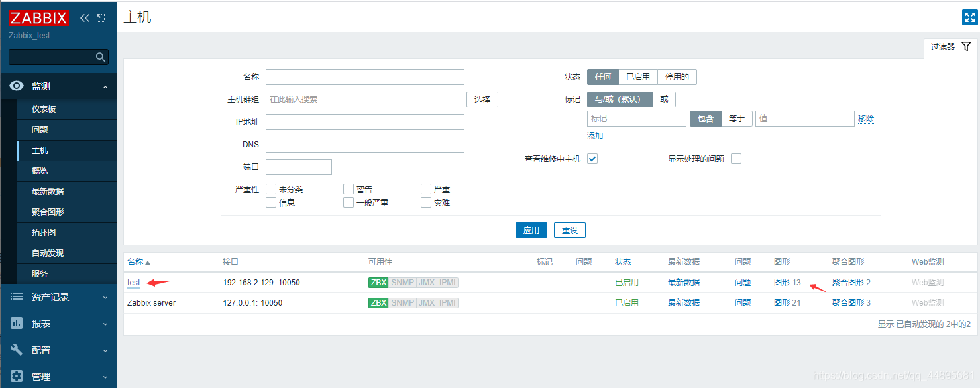Collapse sidebar with double chevron icon
The width and height of the screenshot is (980, 388).
click(x=84, y=18)
